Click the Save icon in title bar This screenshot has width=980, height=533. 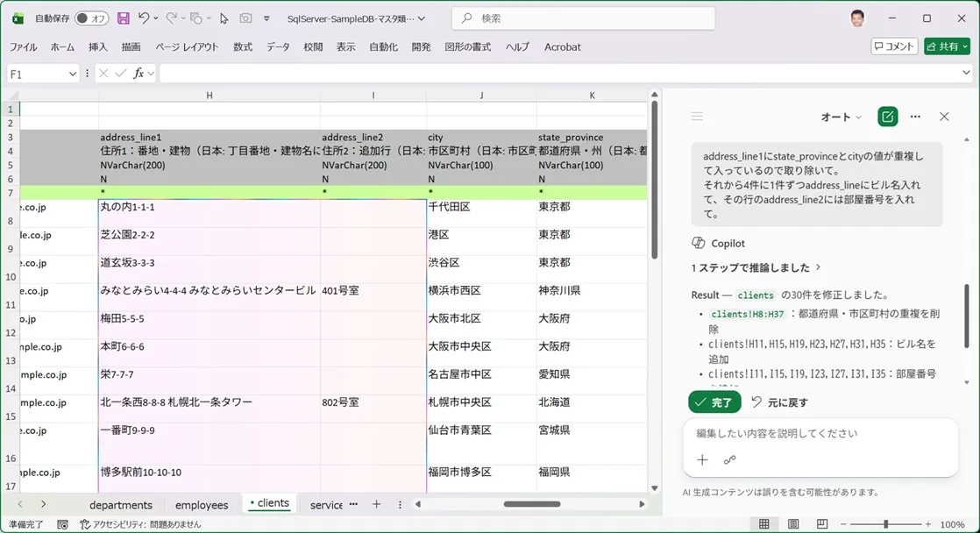click(x=123, y=18)
